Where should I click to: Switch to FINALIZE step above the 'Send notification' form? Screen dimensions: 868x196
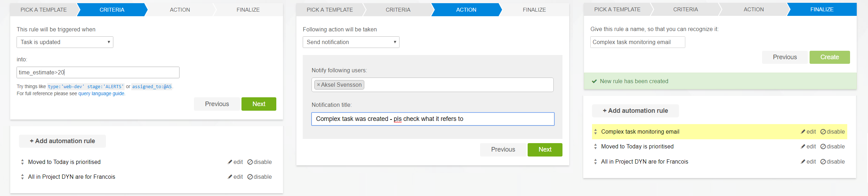click(x=534, y=10)
